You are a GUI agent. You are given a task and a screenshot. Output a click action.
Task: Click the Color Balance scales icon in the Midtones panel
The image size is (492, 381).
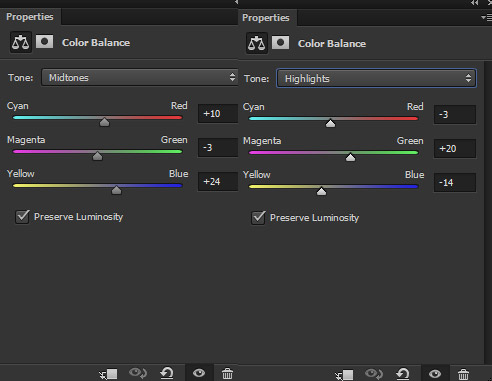[21, 42]
